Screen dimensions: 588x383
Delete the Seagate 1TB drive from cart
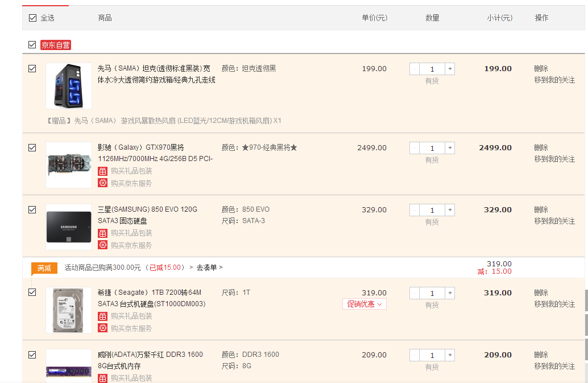(x=541, y=293)
